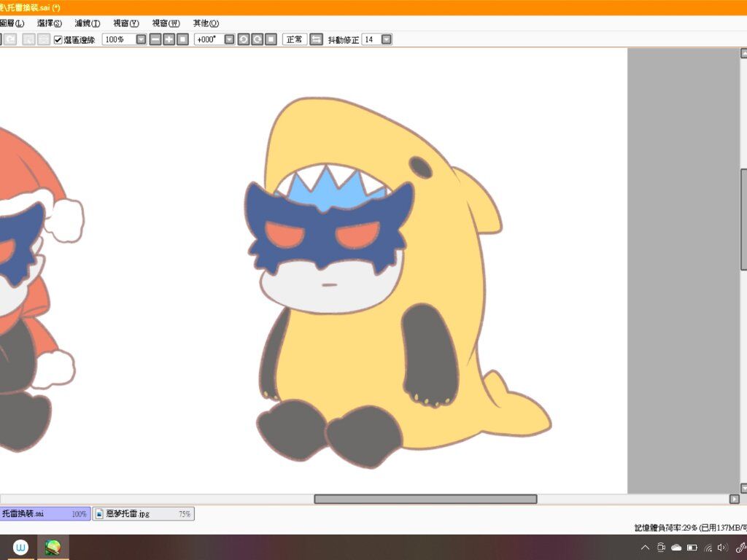Viewport: 747px width, 560px height.
Task: Click the vertical scrollbar thumb
Action: [743, 219]
